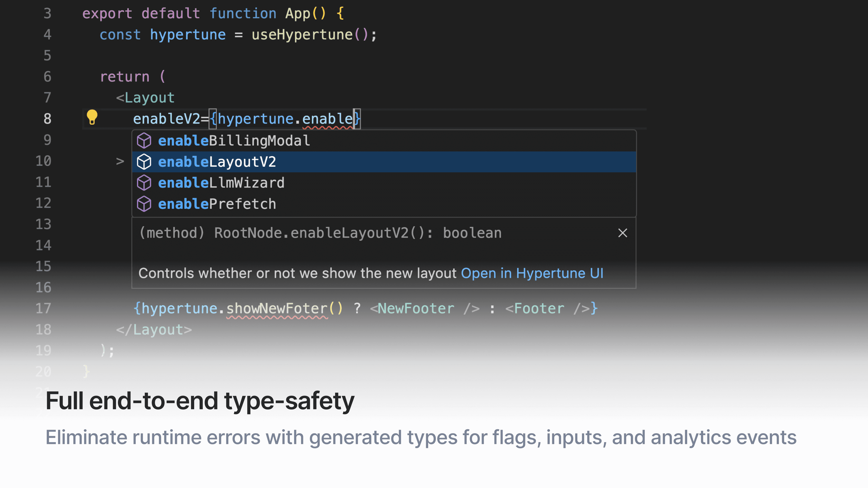Pick enableLlmWizard in the suggestions list
The image size is (868, 488).
[221, 183]
